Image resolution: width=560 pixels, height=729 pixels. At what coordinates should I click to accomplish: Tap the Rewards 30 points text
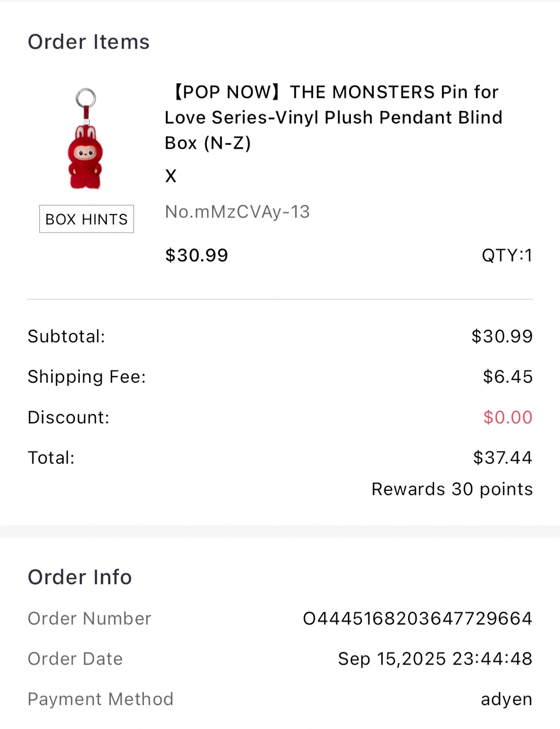[452, 489]
